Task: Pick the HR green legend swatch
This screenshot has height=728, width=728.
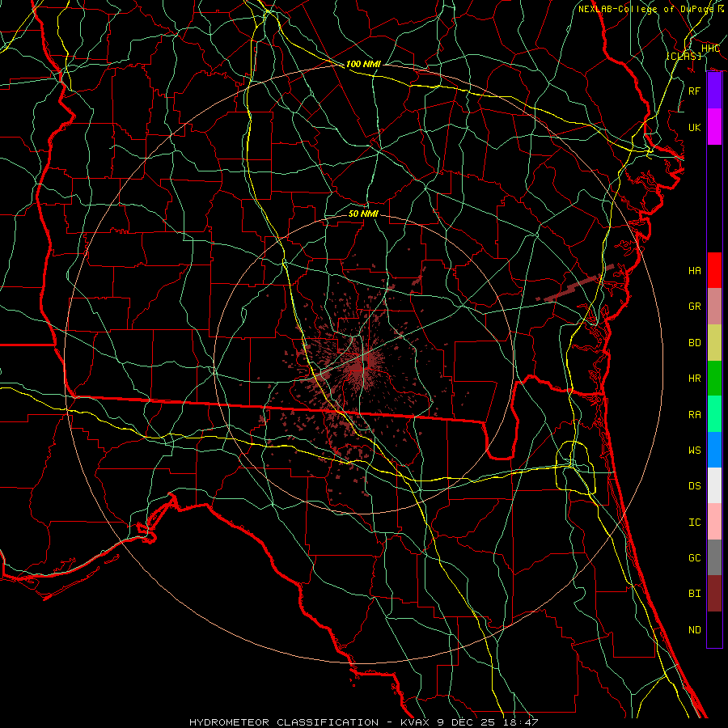Action: point(714,379)
